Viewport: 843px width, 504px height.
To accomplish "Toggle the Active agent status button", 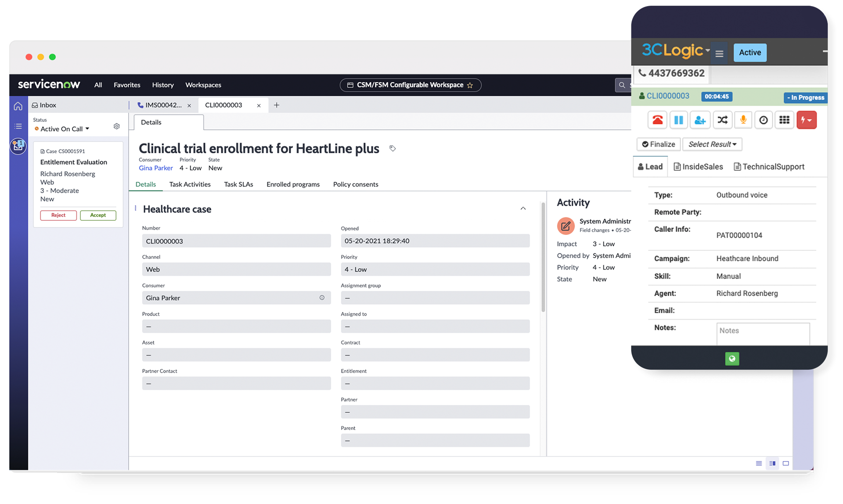I will tap(750, 52).
